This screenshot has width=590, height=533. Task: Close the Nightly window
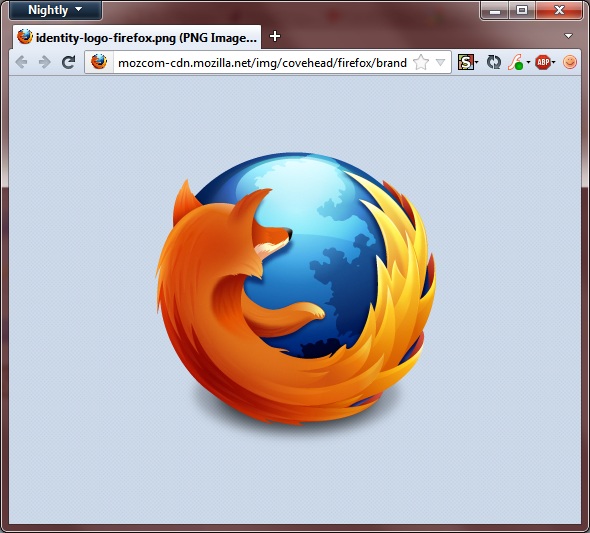(559, 10)
